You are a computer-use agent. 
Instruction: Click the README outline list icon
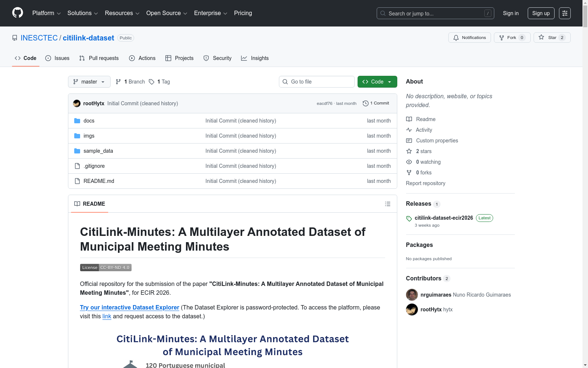[387, 204]
